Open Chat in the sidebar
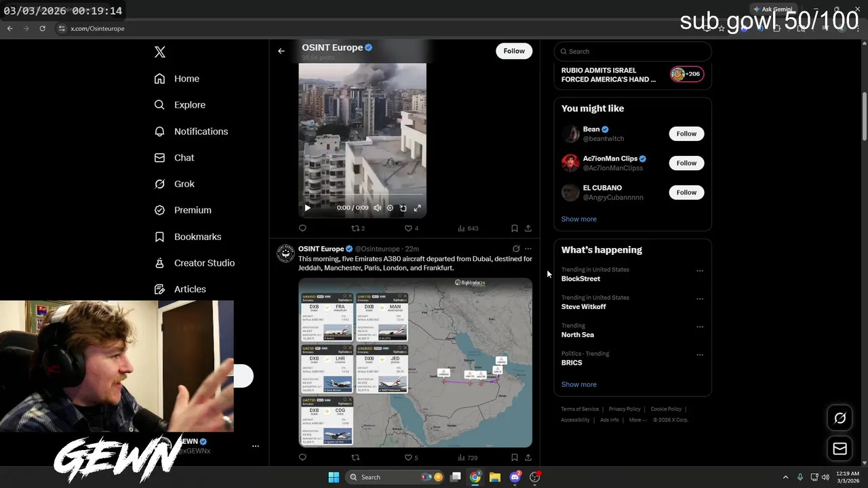Screen dimensions: 868x488 point(174,157)
